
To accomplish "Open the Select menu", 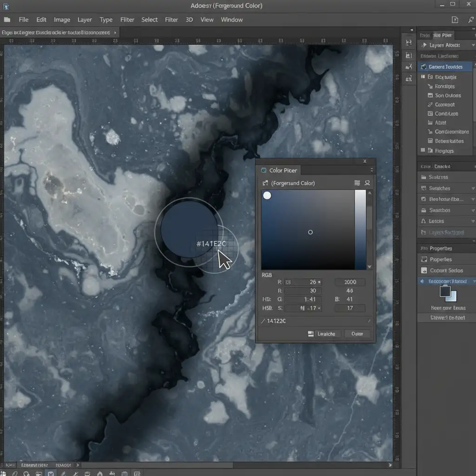I will coord(149,20).
